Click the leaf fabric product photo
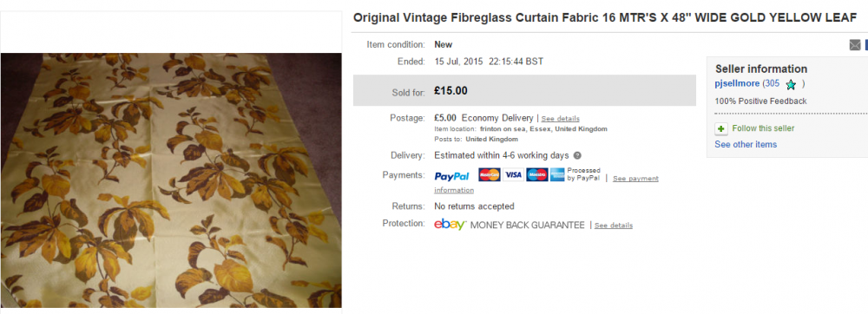Viewport: 868px width, 314px height. tap(171, 180)
